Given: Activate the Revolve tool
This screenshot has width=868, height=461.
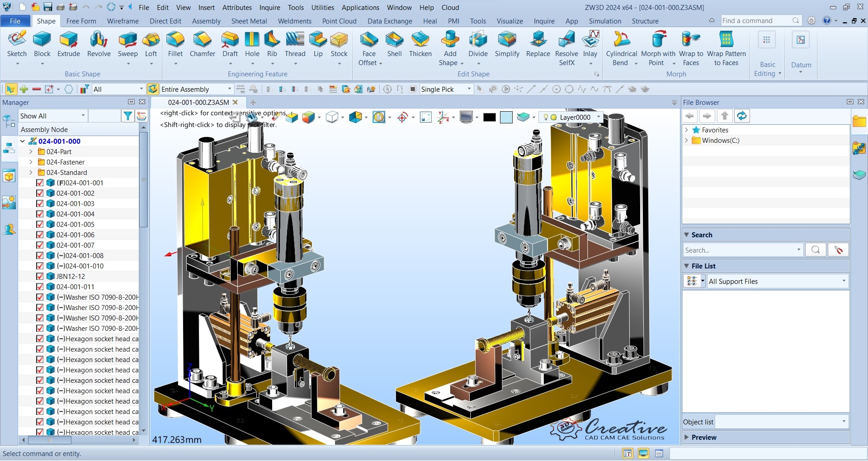Looking at the screenshot, I should pyautogui.click(x=99, y=44).
